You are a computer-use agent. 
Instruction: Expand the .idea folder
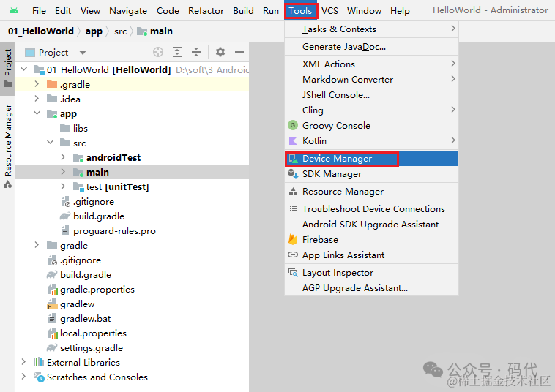[x=37, y=98]
